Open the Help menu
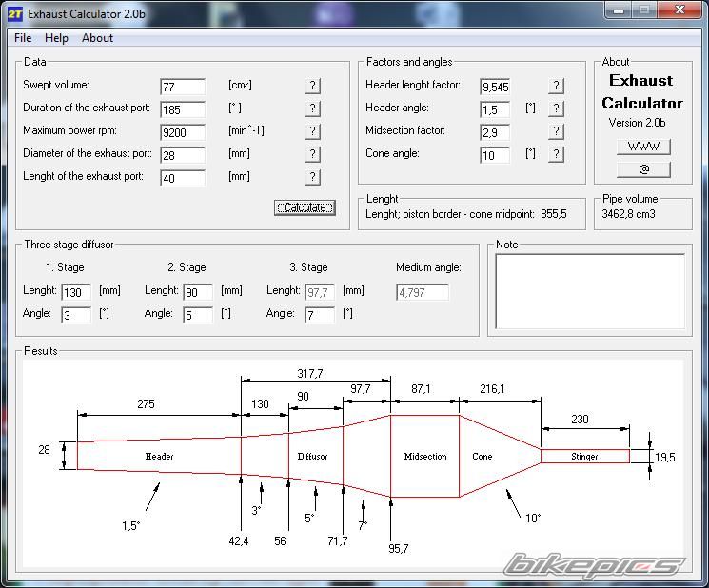This screenshot has width=709, height=588. click(x=56, y=38)
